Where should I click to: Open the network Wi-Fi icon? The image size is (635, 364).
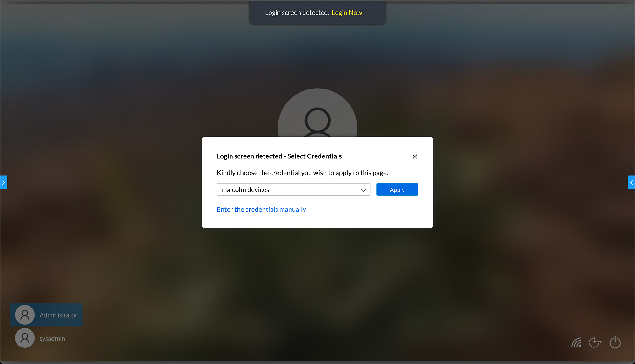coord(577,342)
